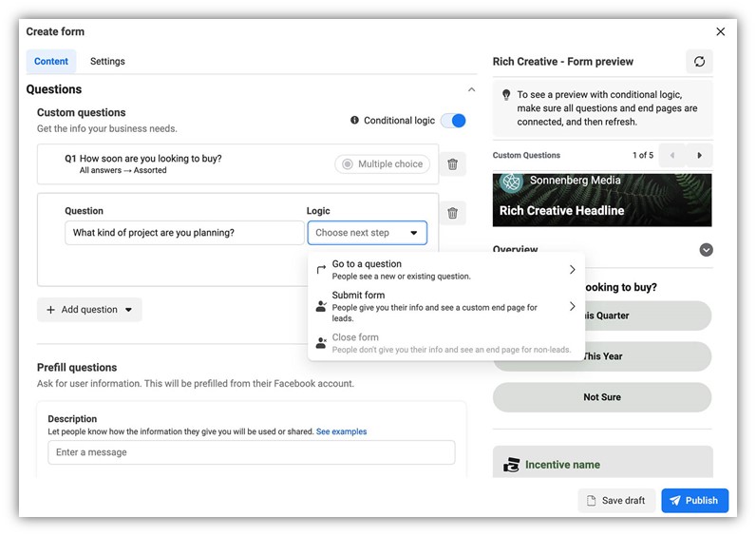Click the lightbulb tip icon
This screenshot has width=756, height=536.
(x=506, y=94)
